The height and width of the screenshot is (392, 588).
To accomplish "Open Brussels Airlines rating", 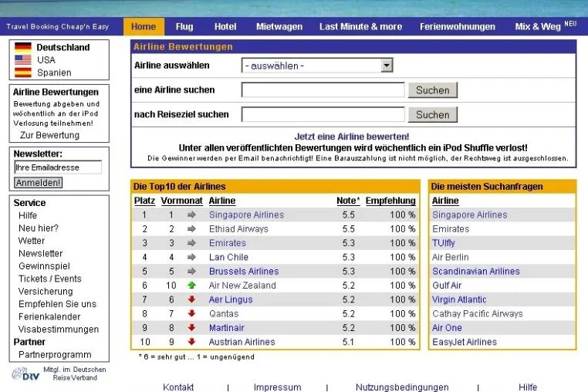I will click(244, 271).
